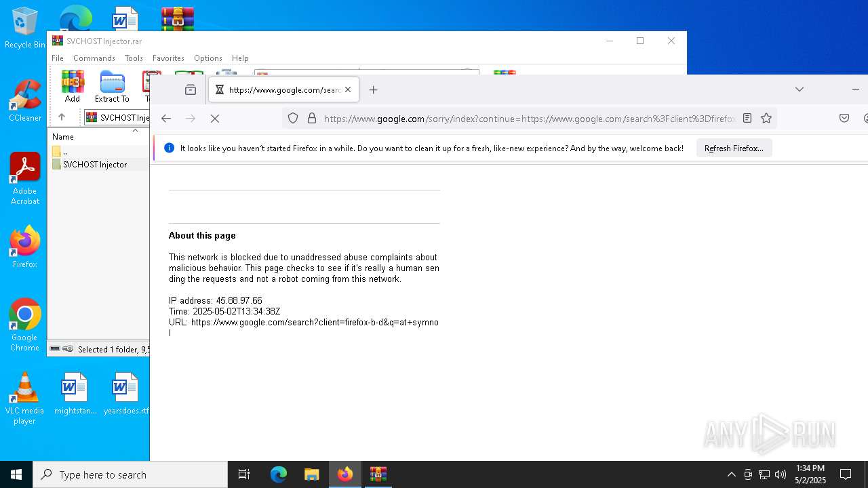Screen dimensions: 868x488
Task: Open the File menu in WinRAR
Action: [58, 58]
